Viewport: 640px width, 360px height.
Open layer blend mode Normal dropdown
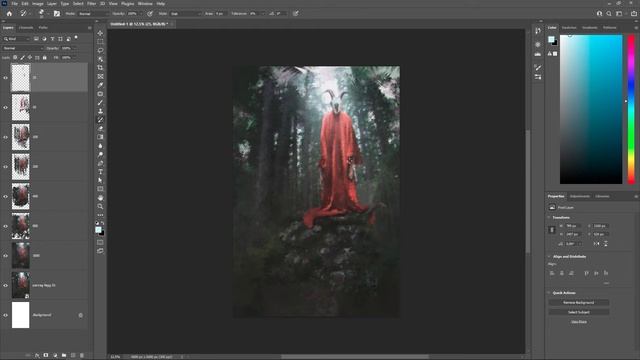[x=22, y=48]
